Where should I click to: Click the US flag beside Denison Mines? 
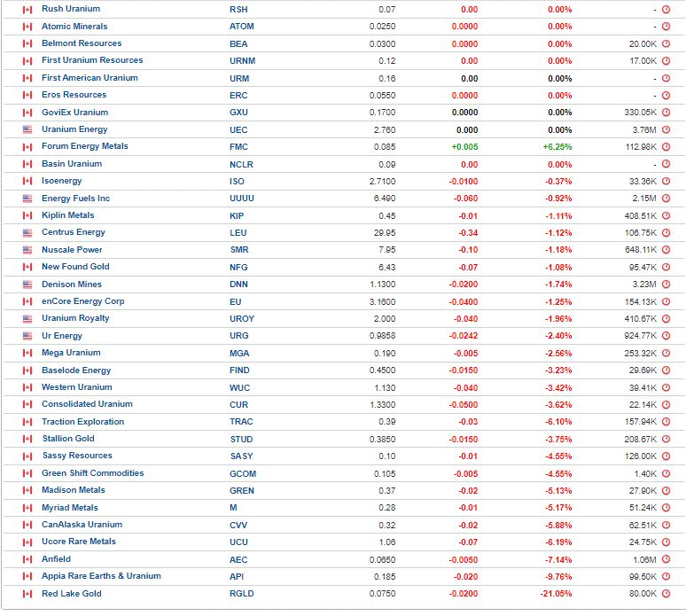click(x=27, y=285)
